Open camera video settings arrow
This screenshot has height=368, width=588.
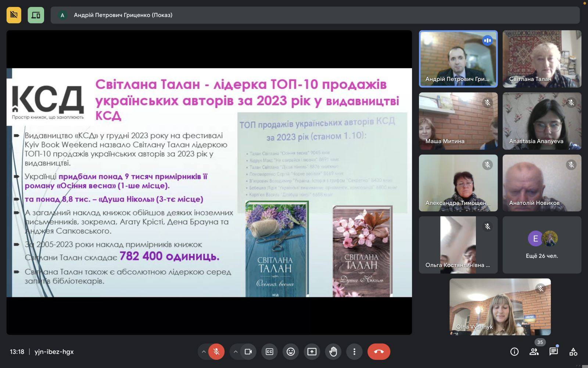[235, 351]
